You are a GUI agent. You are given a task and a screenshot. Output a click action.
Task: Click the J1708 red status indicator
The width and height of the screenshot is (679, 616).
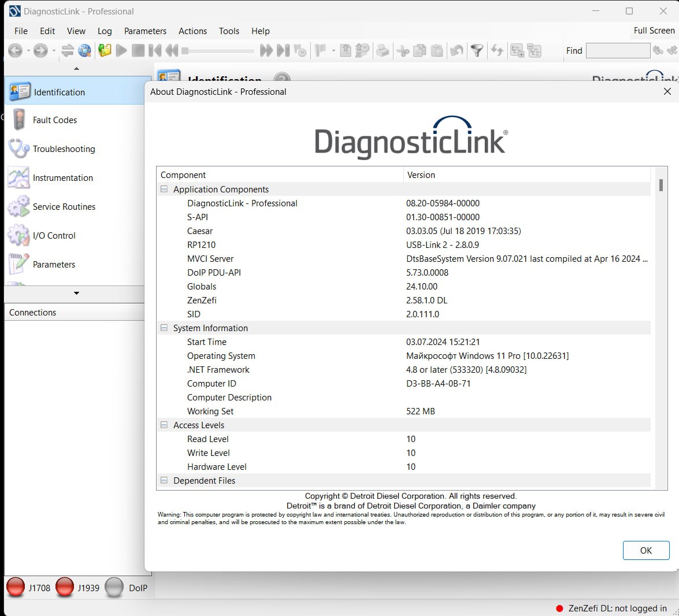pyautogui.click(x=16, y=588)
